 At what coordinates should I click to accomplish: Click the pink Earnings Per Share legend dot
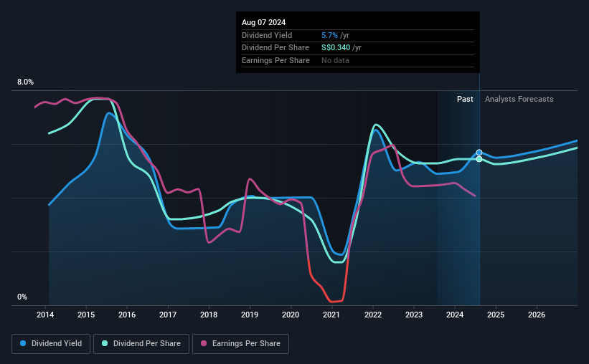click(204, 343)
